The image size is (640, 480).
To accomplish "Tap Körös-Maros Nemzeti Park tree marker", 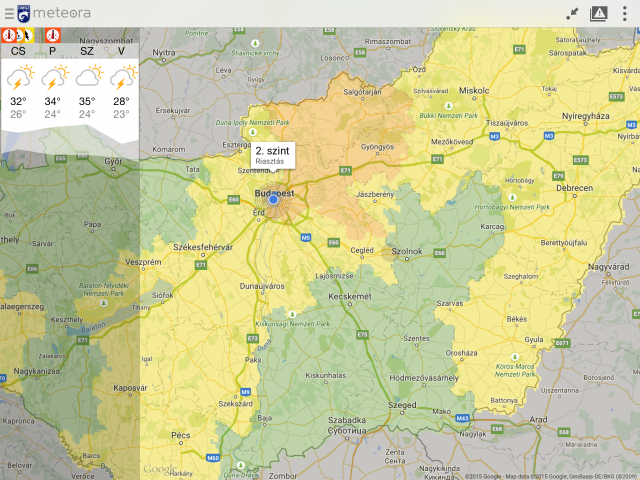I will pos(515,357).
